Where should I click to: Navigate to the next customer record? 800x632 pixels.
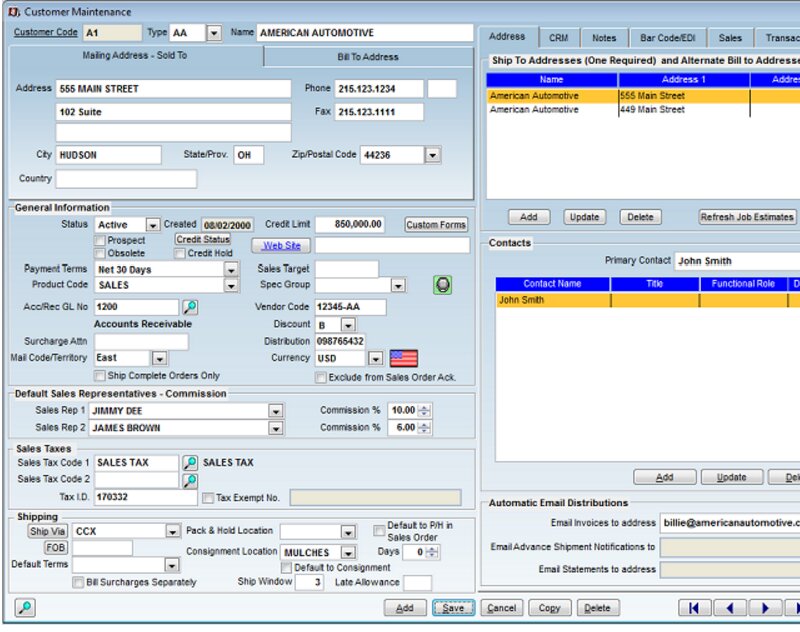764,607
